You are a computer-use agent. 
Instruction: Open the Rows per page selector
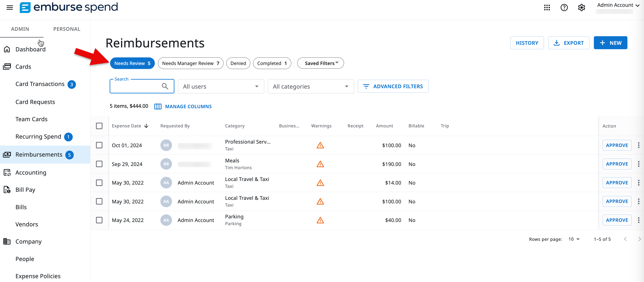(574, 239)
